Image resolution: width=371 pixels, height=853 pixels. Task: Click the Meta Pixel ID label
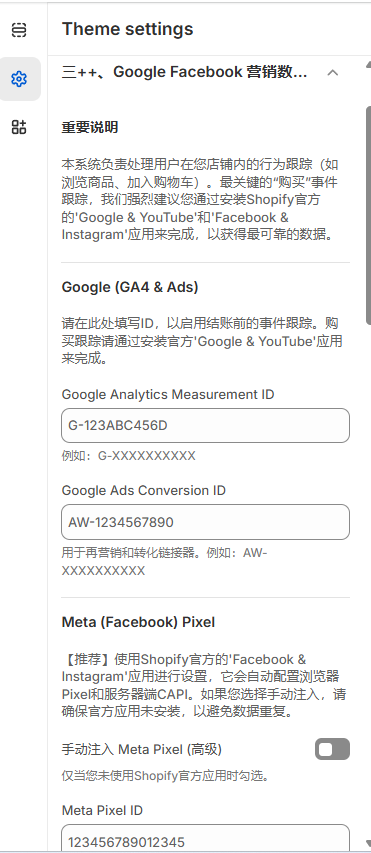102,811
